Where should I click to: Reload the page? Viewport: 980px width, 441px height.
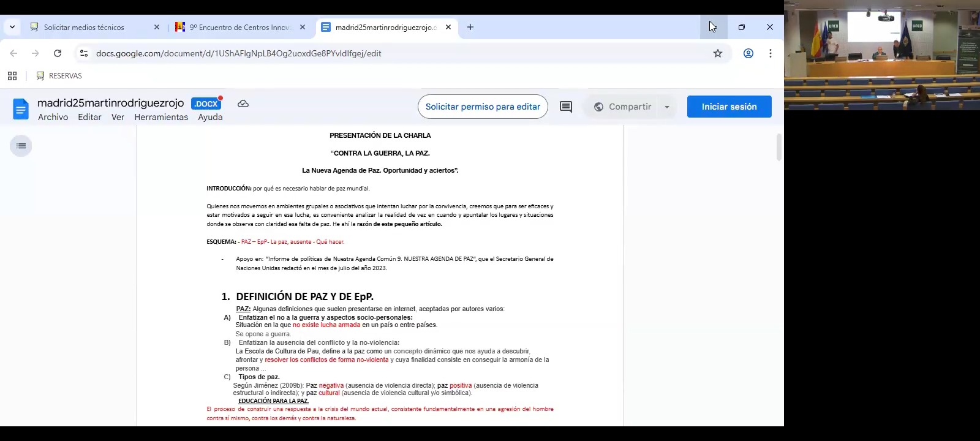point(58,53)
